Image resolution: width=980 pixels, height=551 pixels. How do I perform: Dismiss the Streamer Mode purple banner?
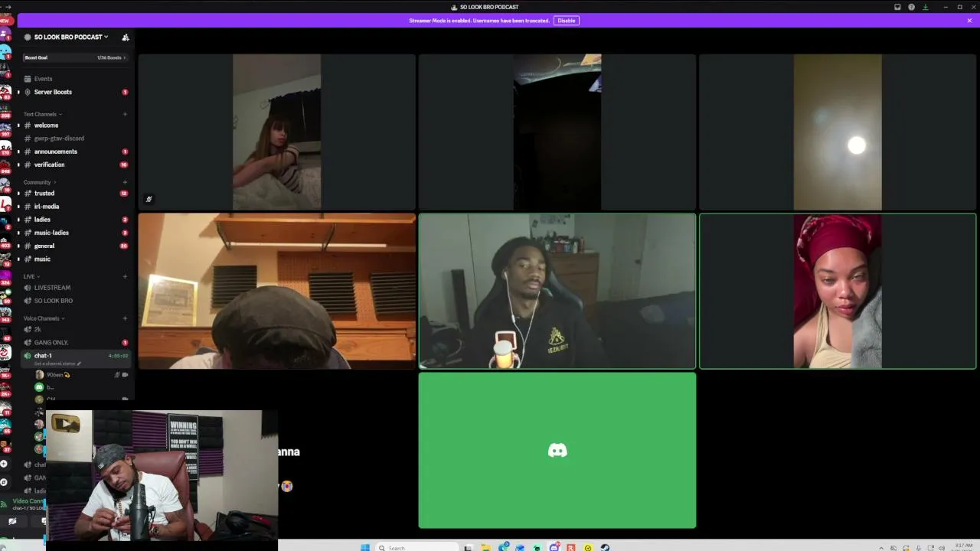point(969,21)
